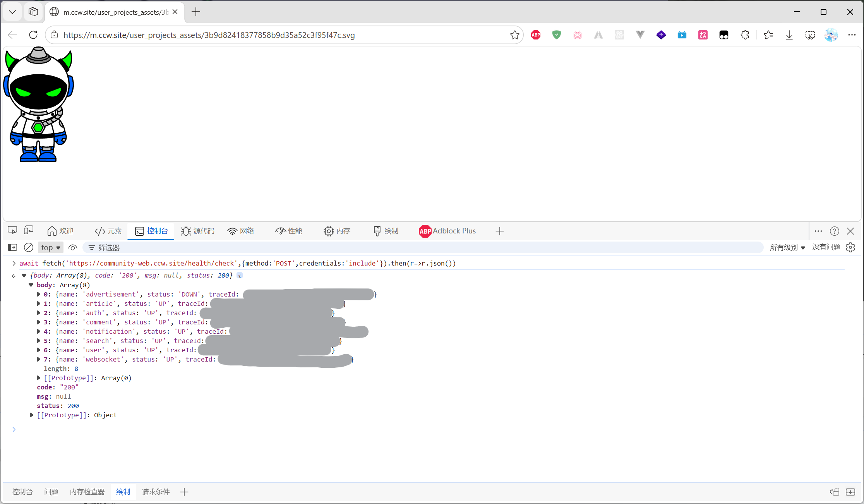The width and height of the screenshot is (864, 504).
Task: Click the screenshot capture icon
Action: coord(810,35)
